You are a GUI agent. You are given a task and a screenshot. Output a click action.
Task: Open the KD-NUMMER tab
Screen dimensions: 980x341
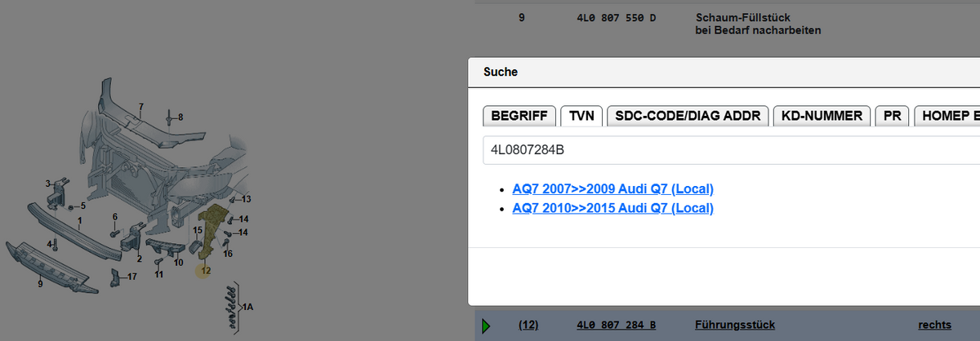822,116
